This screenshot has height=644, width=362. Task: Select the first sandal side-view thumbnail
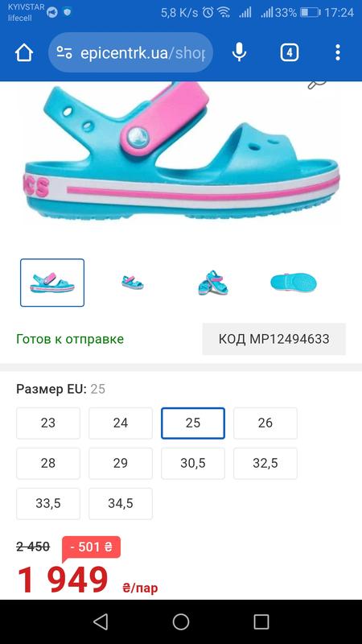[52, 283]
